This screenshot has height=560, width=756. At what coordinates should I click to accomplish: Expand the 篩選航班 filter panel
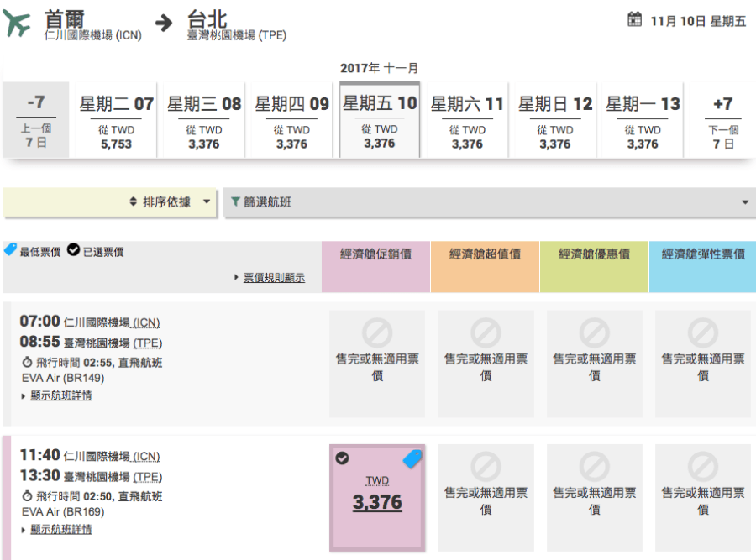[x=489, y=202]
